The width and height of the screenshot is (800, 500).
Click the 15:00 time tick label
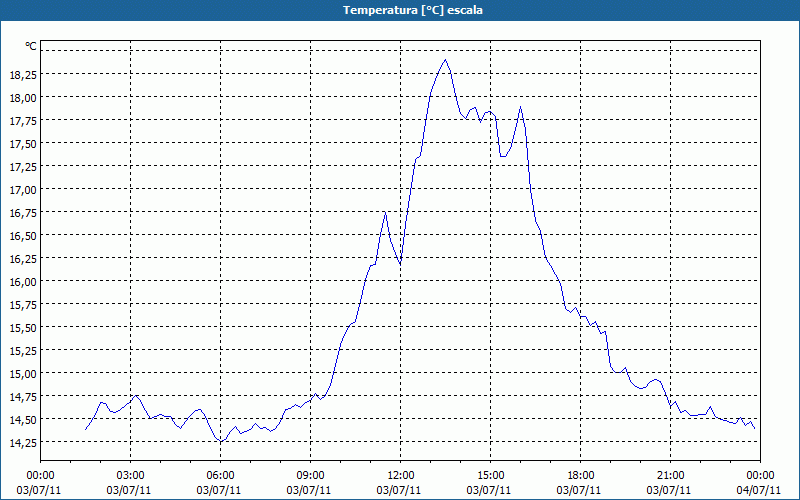[x=490, y=476]
